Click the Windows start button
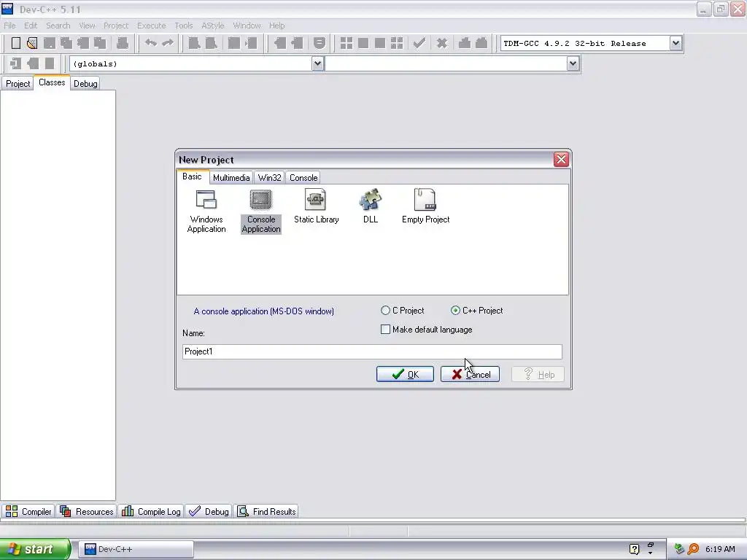The width and height of the screenshot is (747, 560). tap(35, 549)
